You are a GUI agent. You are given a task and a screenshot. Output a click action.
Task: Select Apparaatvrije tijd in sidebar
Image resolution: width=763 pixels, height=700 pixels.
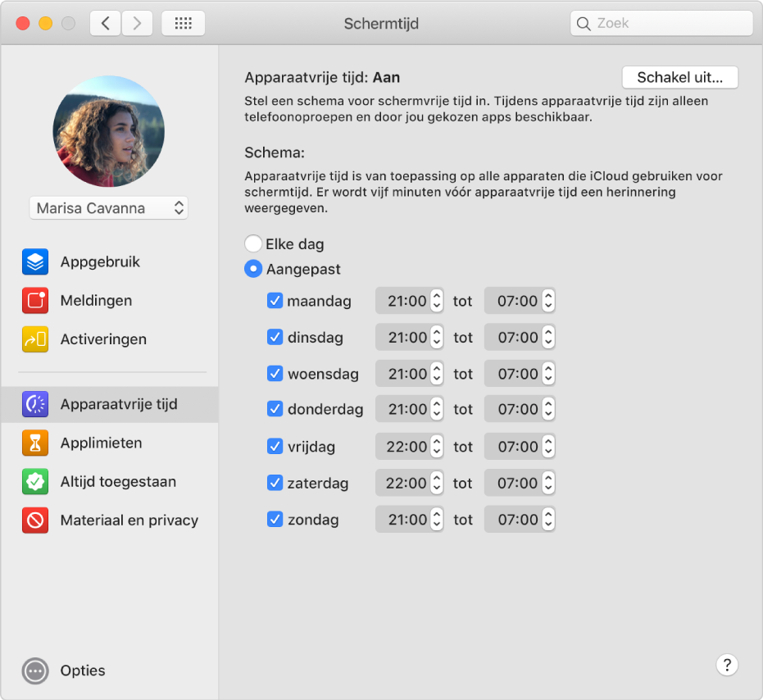(x=110, y=404)
